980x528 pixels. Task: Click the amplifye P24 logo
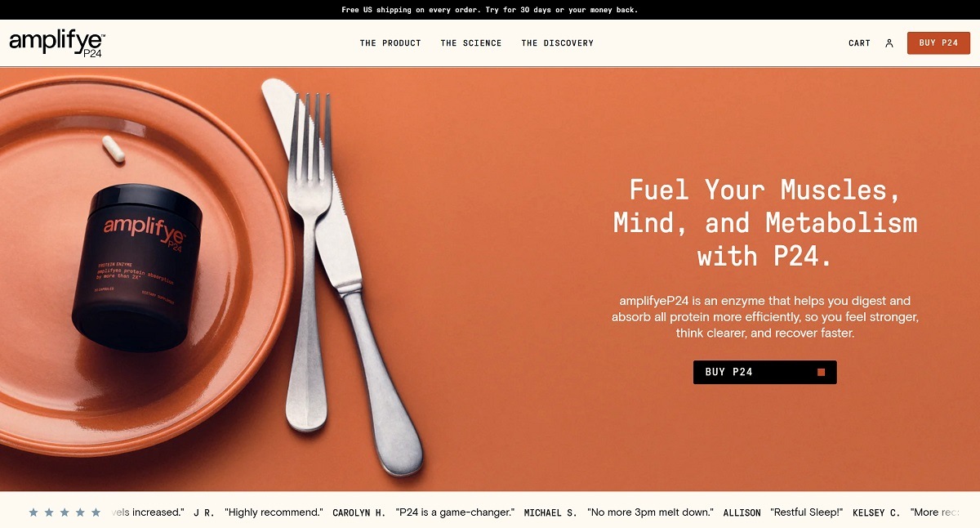click(57, 43)
